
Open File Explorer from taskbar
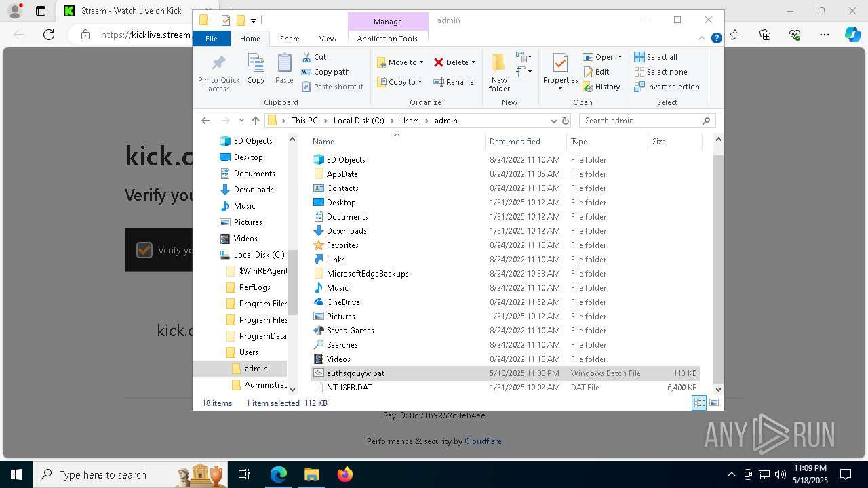(311, 474)
